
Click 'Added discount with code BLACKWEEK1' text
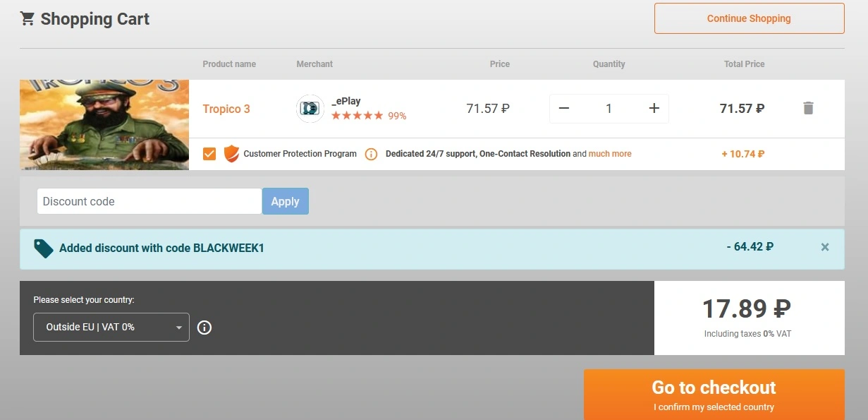161,248
